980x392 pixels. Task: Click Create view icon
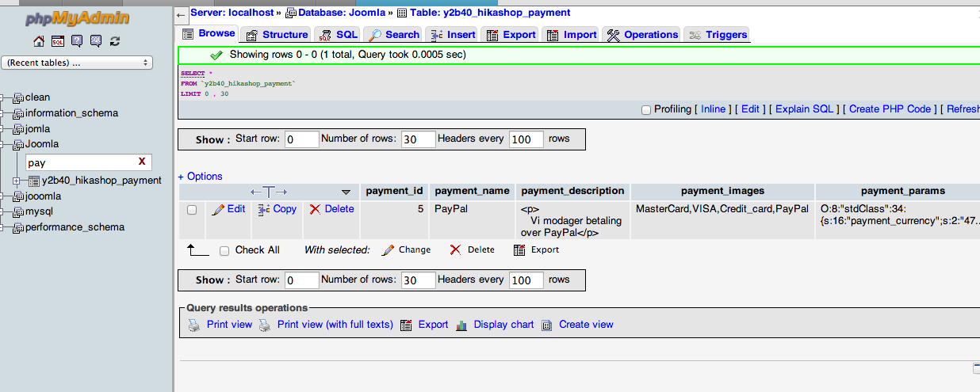tap(549, 325)
